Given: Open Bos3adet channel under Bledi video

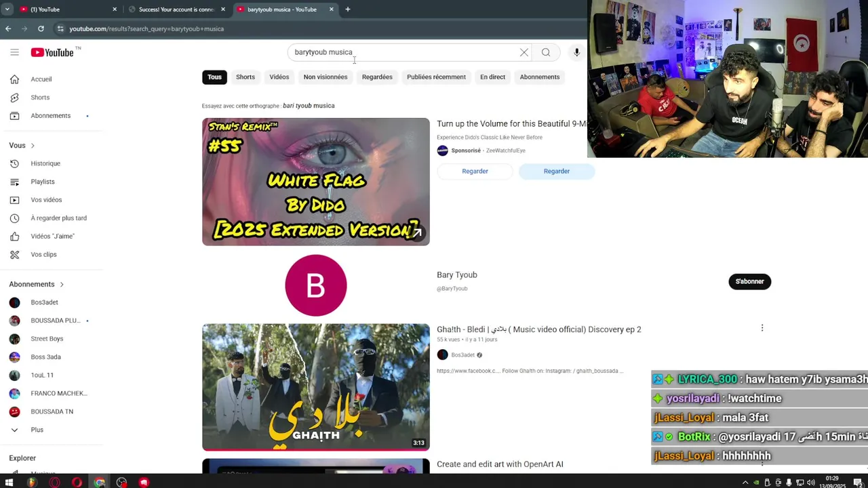Looking at the screenshot, I should pyautogui.click(x=463, y=355).
